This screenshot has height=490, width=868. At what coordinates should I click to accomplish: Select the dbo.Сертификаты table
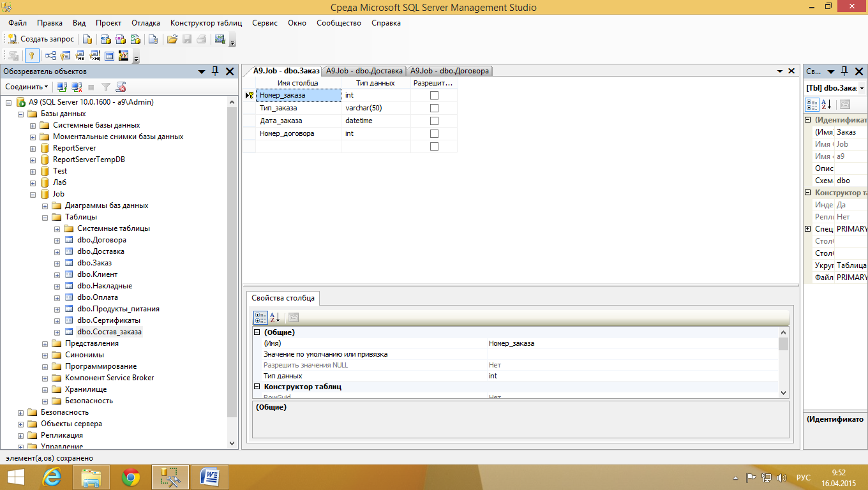click(108, 320)
